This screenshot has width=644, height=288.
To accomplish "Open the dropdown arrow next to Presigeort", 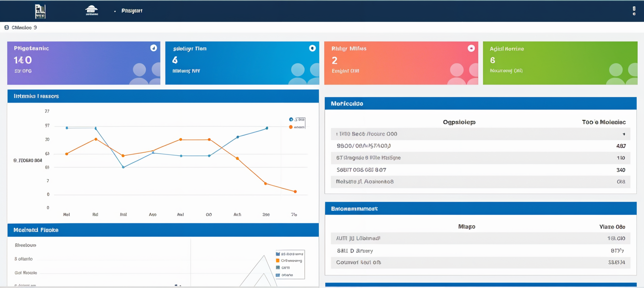I will click(115, 11).
